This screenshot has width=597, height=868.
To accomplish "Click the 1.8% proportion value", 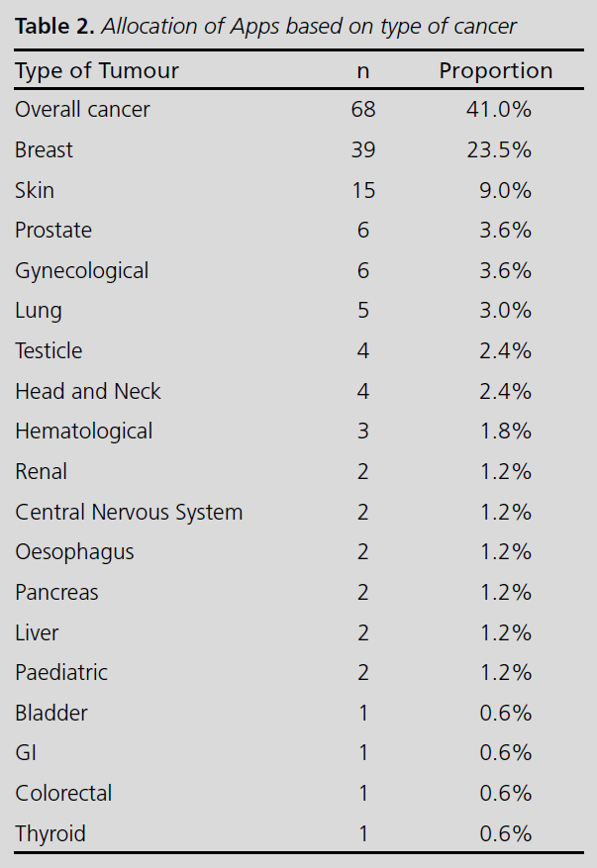I will click(505, 432).
